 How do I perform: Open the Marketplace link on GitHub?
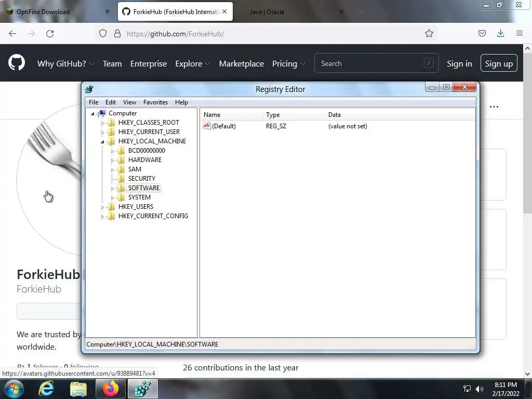(241, 63)
